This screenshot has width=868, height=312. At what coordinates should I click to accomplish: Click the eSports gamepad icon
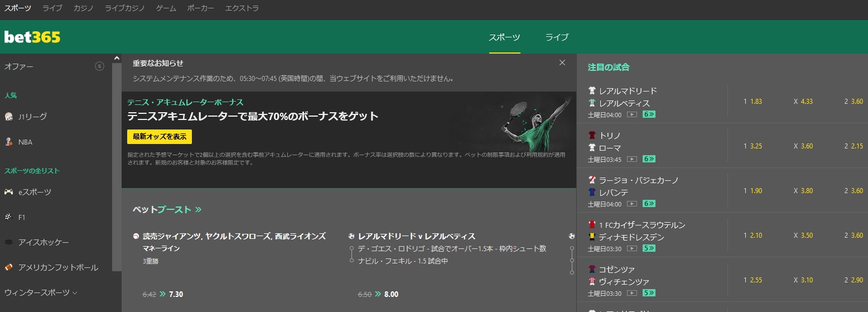pos(8,192)
